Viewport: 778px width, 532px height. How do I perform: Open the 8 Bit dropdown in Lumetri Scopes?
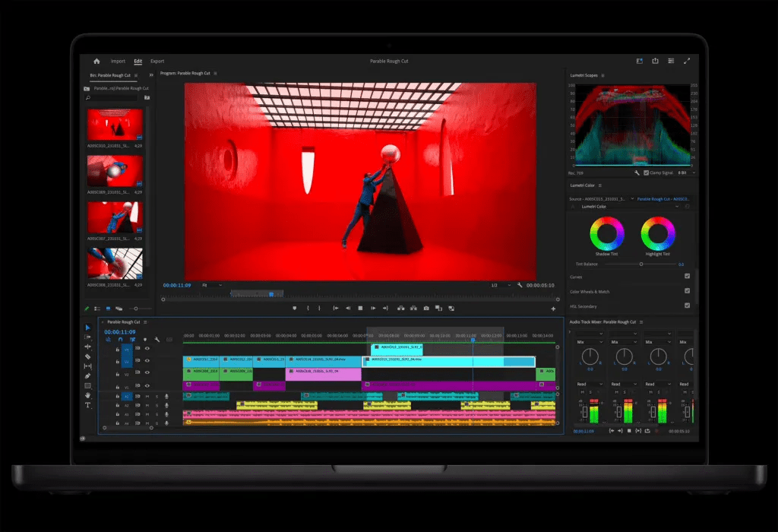click(687, 173)
